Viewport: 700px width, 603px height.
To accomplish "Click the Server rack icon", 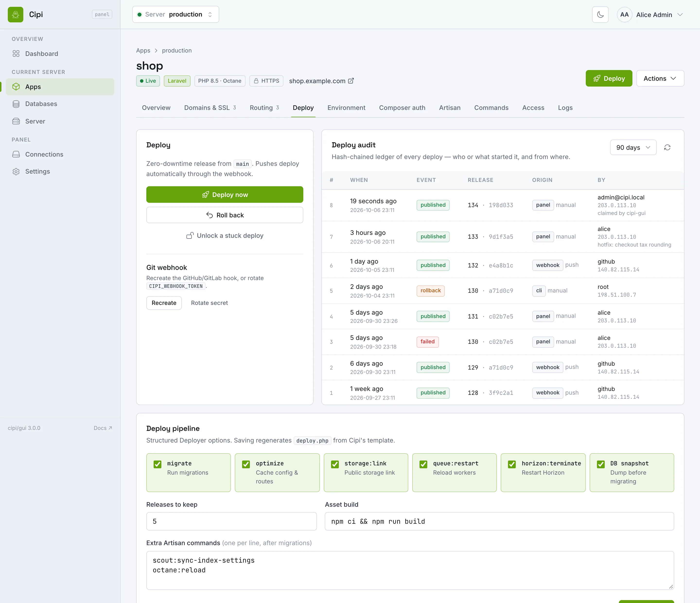I will tap(16, 121).
